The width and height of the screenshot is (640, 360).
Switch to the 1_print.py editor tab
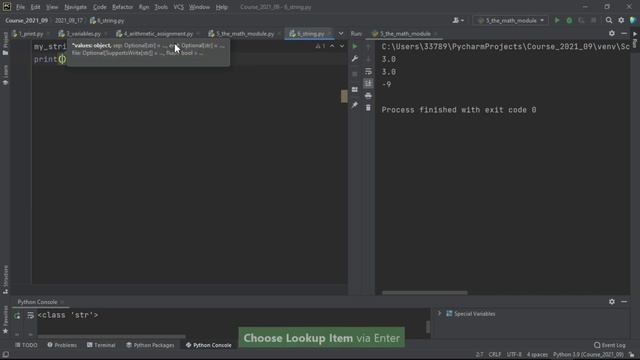coord(31,34)
